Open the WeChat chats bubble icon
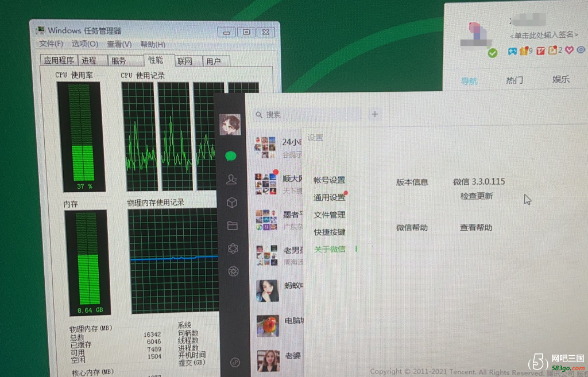Viewport: 588px width, 377px height. (x=231, y=156)
